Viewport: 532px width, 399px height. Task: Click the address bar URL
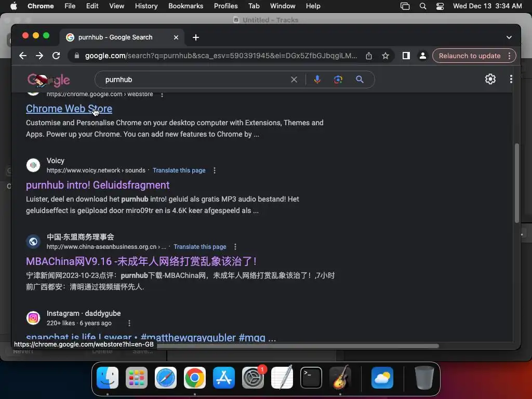220,56
